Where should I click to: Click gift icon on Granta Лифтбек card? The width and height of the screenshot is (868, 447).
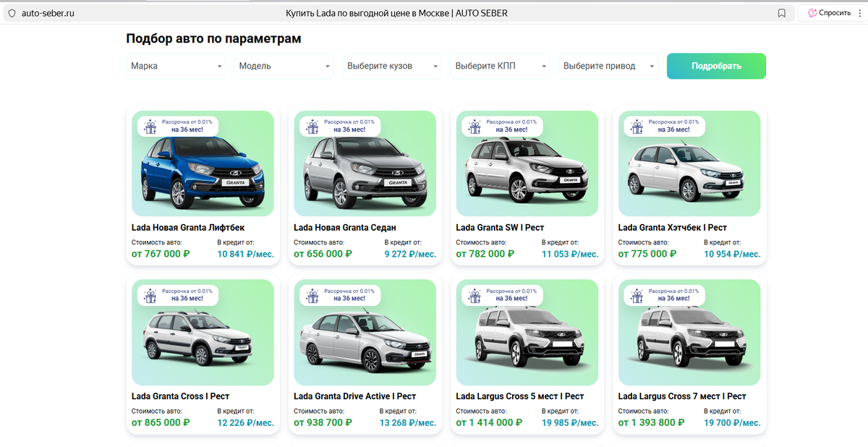point(150,127)
